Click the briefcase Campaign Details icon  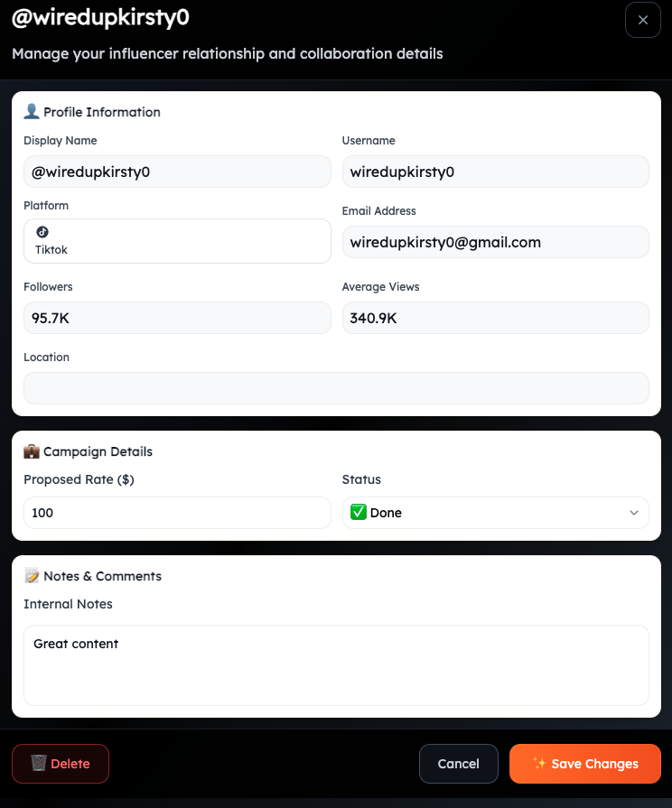tap(31, 451)
